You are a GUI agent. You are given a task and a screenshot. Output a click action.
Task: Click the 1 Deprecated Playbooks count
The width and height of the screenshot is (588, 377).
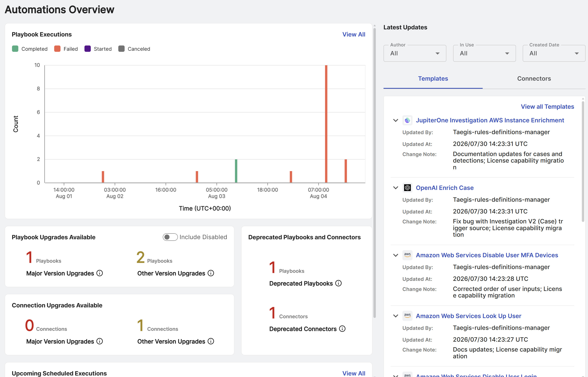[272, 267]
